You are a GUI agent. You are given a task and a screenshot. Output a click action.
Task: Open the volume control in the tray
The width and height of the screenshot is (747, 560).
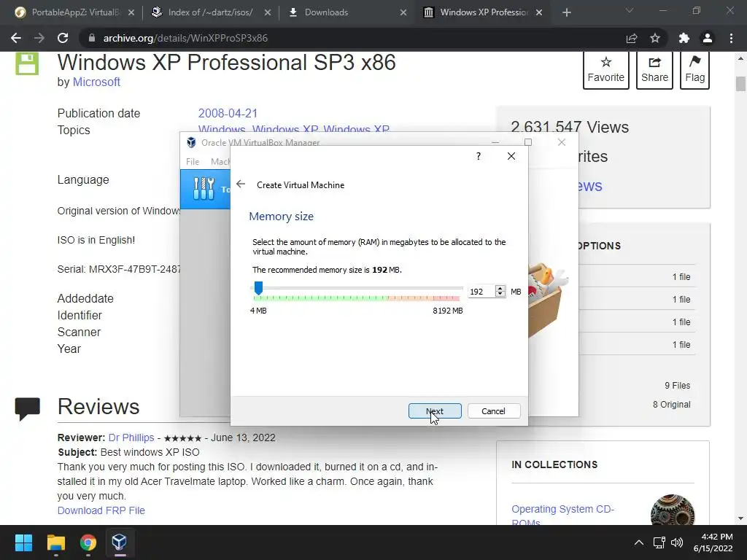(x=676, y=542)
